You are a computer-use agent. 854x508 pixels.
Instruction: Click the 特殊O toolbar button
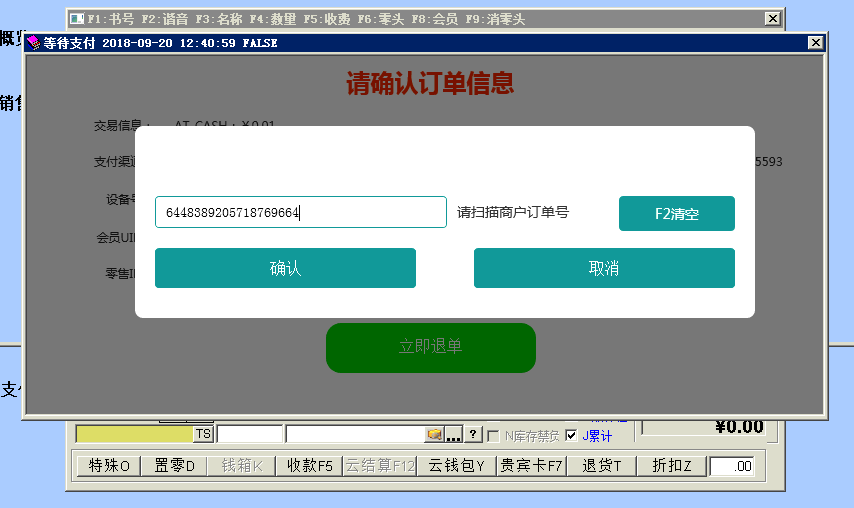(x=109, y=465)
